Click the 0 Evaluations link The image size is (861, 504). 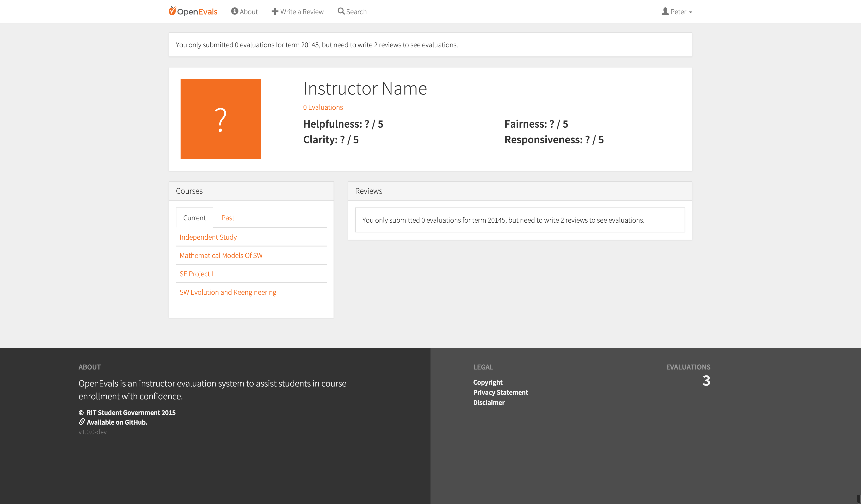[x=323, y=107]
